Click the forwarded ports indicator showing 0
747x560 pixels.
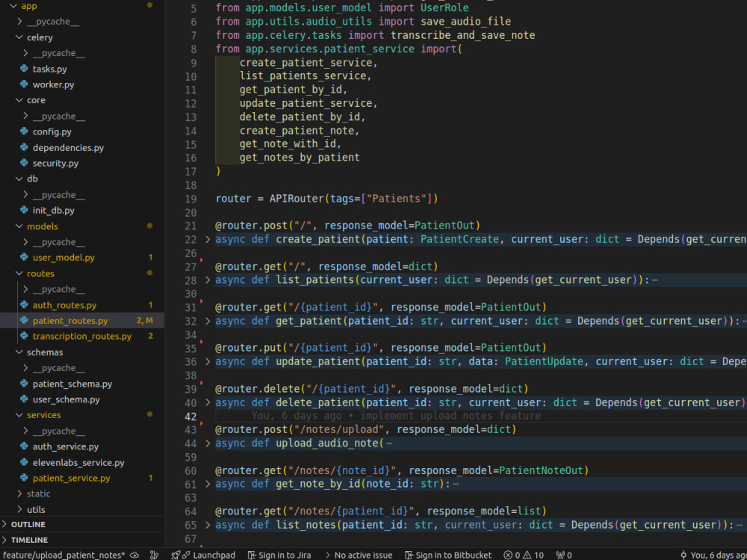tap(563, 555)
